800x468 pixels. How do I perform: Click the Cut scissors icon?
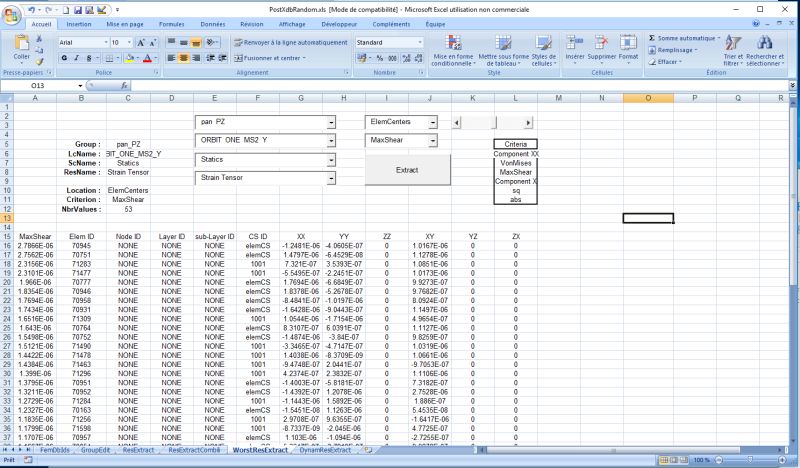click(39, 39)
